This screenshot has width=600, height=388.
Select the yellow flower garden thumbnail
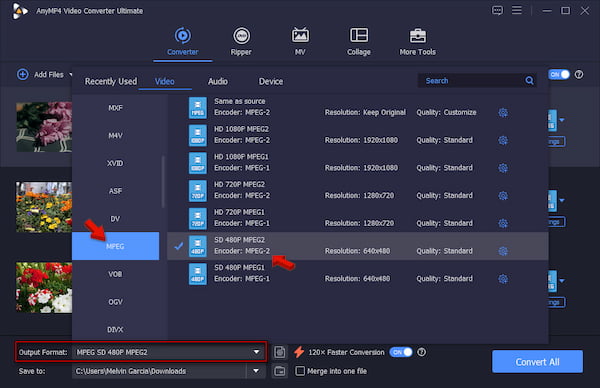click(x=44, y=207)
